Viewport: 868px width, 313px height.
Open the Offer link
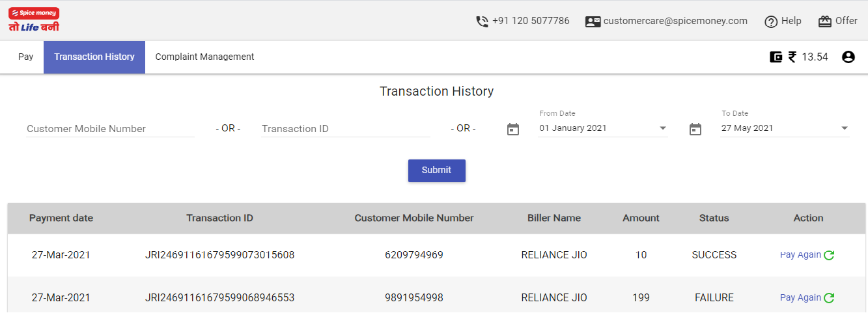(846, 21)
